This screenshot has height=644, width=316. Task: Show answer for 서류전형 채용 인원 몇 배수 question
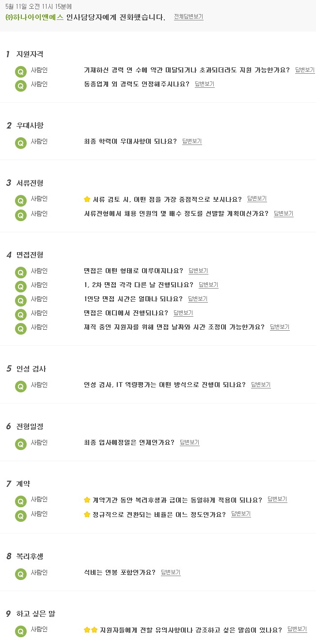pos(284,213)
